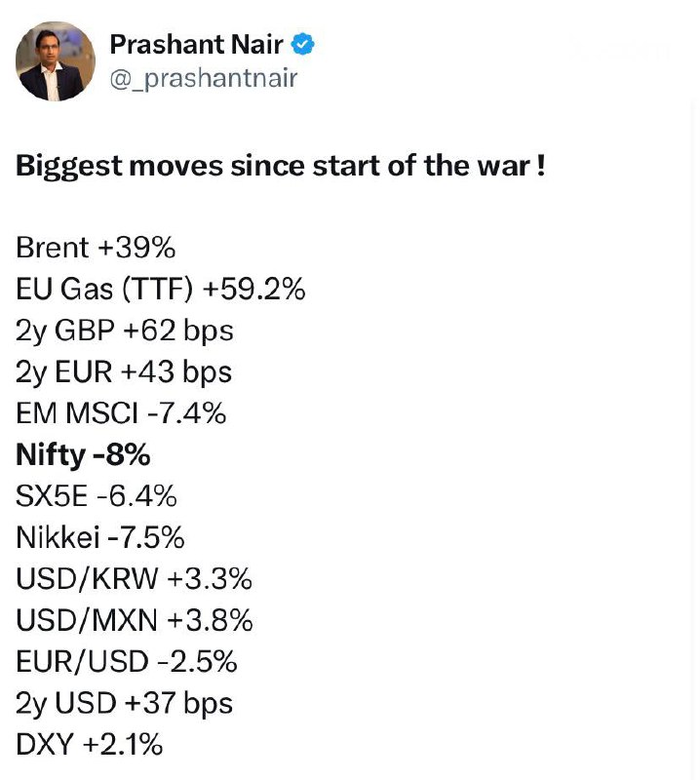Select the tweet headline about biggest moves
Viewport: 700px width, 780px height.
pos(281,166)
